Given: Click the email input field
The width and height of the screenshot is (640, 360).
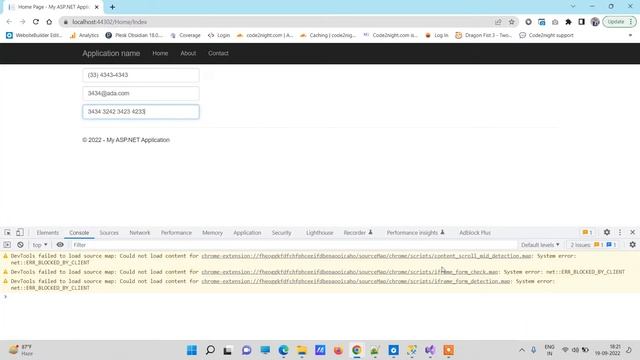Looking at the screenshot, I should (141, 93).
